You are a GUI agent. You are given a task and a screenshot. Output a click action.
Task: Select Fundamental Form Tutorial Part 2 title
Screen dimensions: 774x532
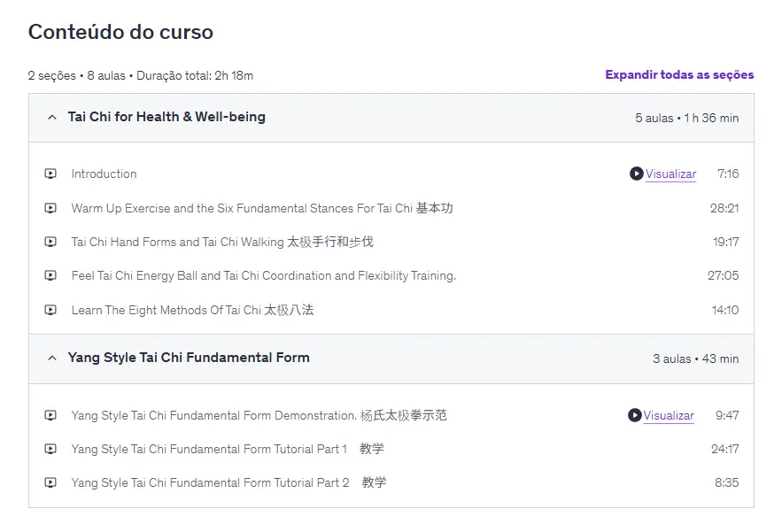pos(228,482)
